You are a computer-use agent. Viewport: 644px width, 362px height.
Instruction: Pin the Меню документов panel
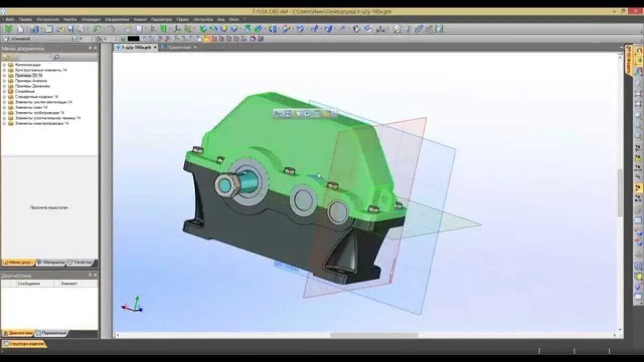pyautogui.click(x=91, y=48)
